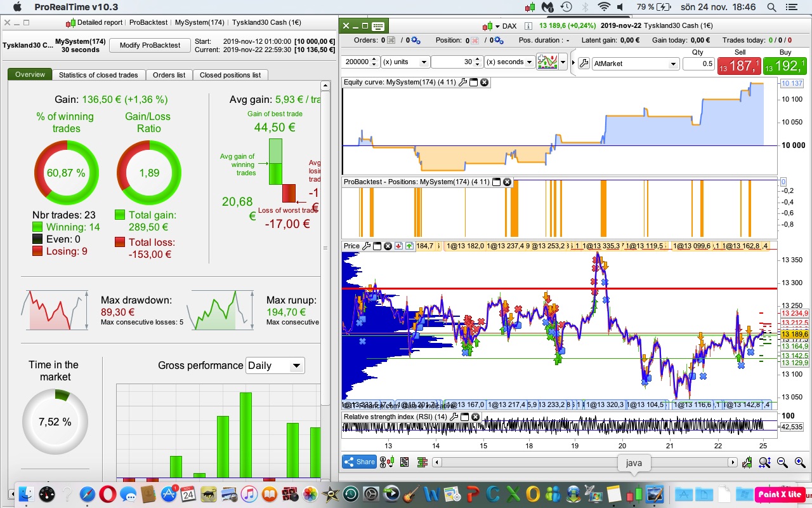Open the Opera browser in Dock
The image size is (812, 508).
(108, 493)
